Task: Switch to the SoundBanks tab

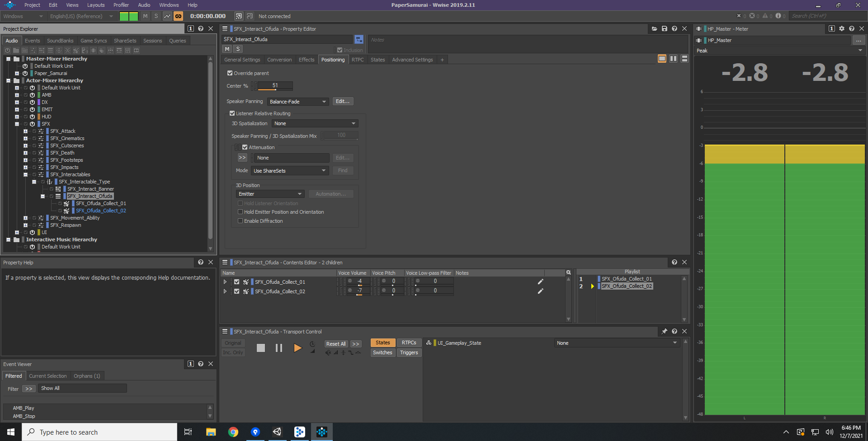Action: point(60,41)
